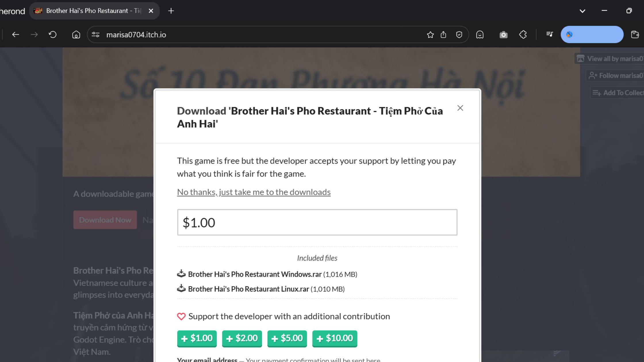Add a $5.00 contribution
The width and height of the screenshot is (644, 362).
(x=287, y=338)
